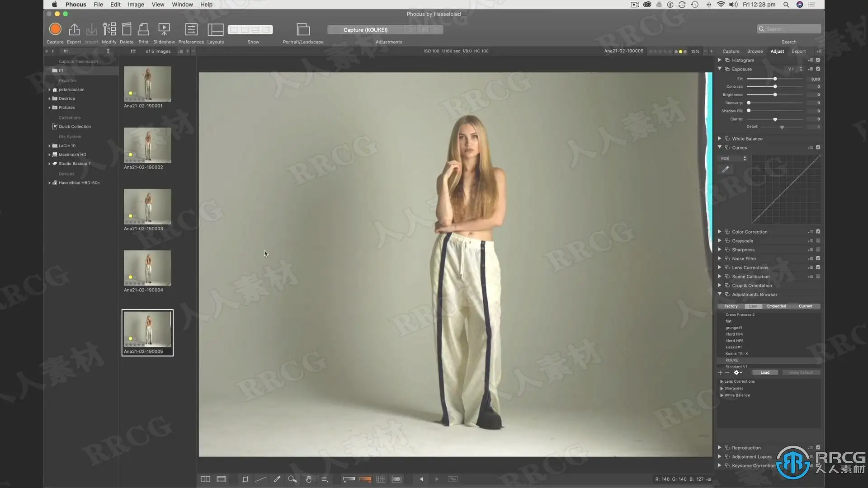Click the Modify toolbar icon

[x=109, y=29]
